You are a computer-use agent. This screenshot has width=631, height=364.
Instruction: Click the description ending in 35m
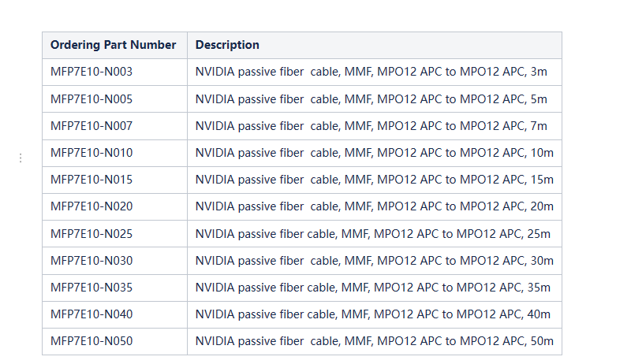coord(372,288)
